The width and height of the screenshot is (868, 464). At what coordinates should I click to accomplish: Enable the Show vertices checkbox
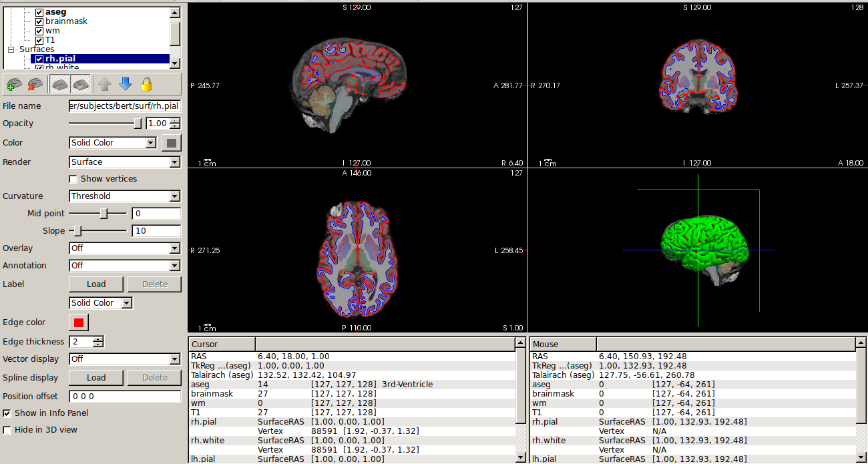point(73,179)
